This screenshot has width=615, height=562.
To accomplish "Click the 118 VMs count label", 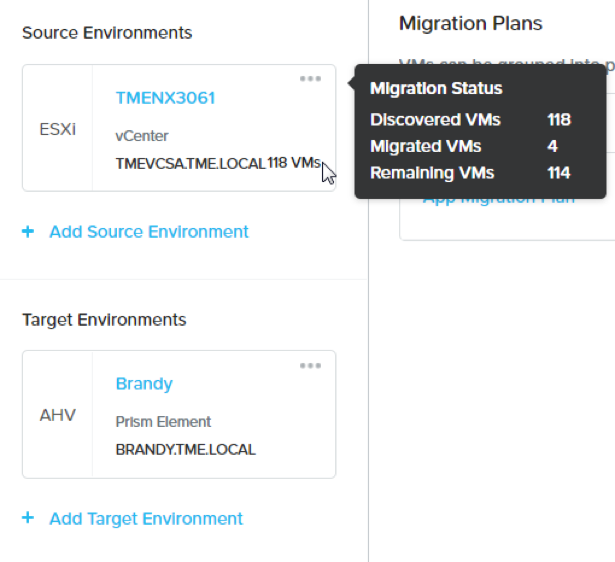I will [x=294, y=163].
